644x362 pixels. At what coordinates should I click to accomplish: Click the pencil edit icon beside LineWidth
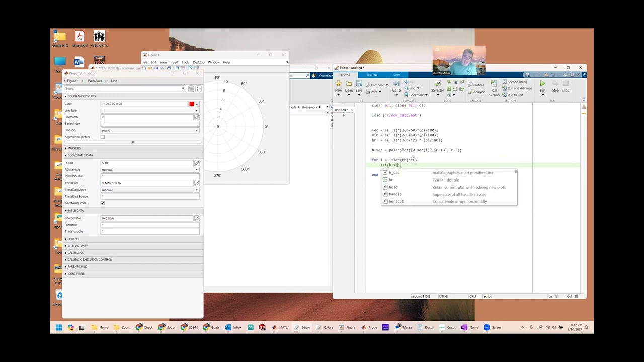coord(197,117)
